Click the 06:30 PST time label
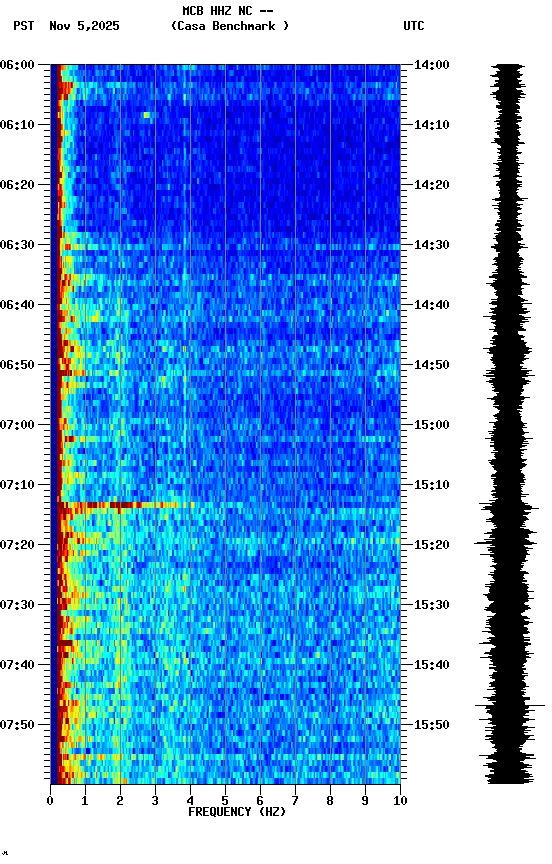 [17, 245]
